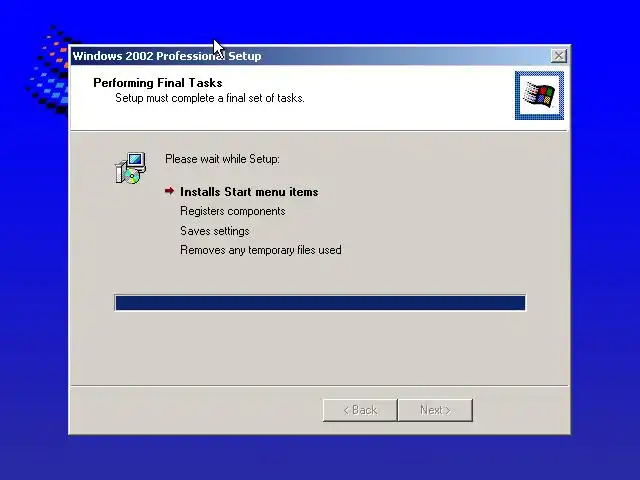The height and width of the screenshot is (480, 640).
Task: Select the 'Registers components' text
Action: point(233,211)
